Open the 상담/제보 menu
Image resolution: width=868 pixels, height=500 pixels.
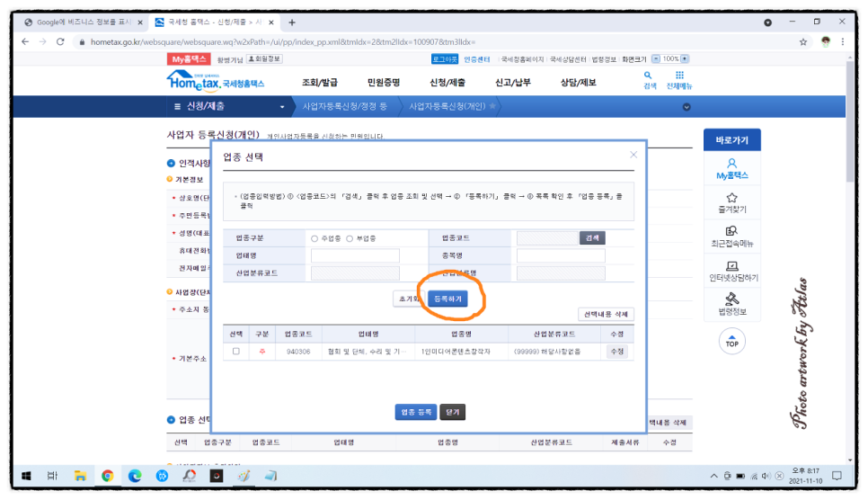(x=578, y=82)
